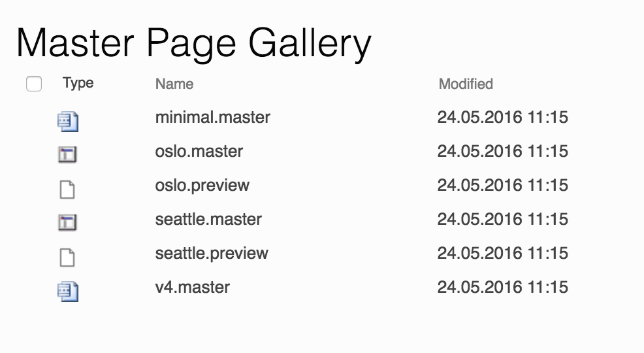This screenshot has width=644, height=353.
Task: Click the Master Page Gallery title
Action: (x=193, y=44)
